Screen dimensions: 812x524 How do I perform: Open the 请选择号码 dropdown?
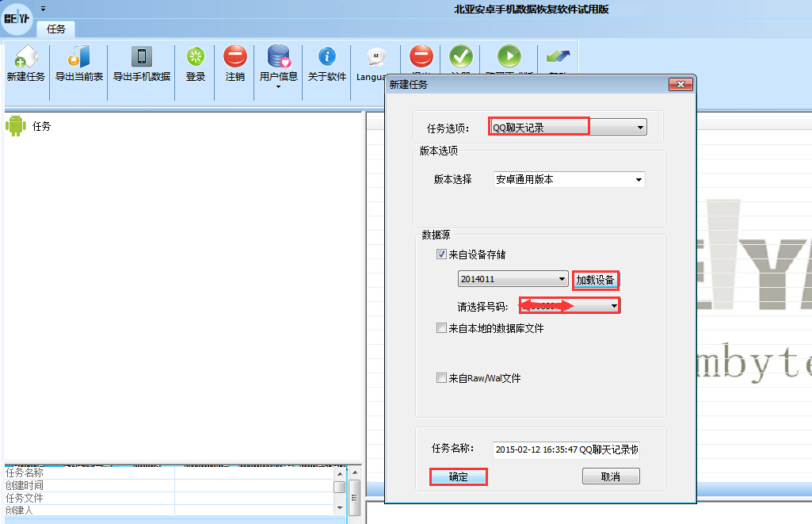(x=569, y=306)
